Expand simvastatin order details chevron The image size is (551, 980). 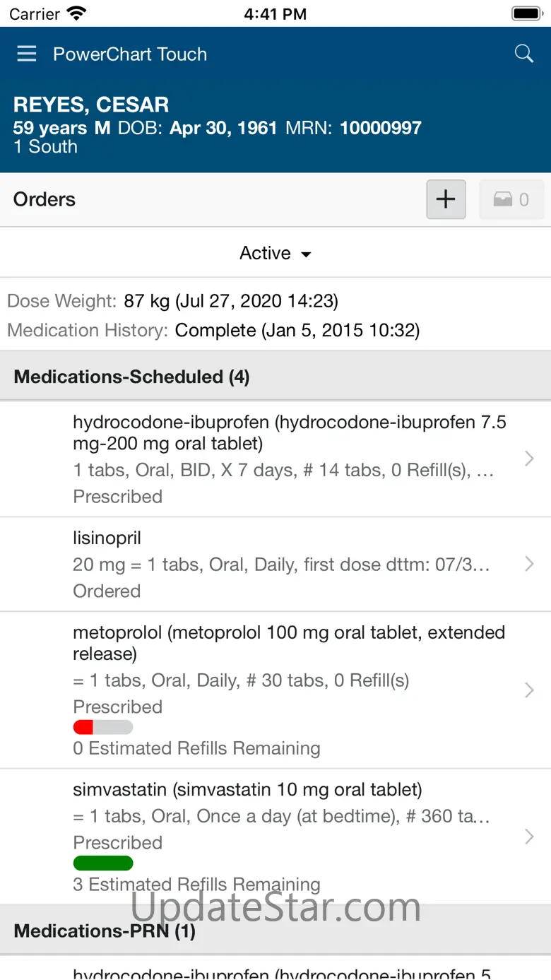[529, 837]
